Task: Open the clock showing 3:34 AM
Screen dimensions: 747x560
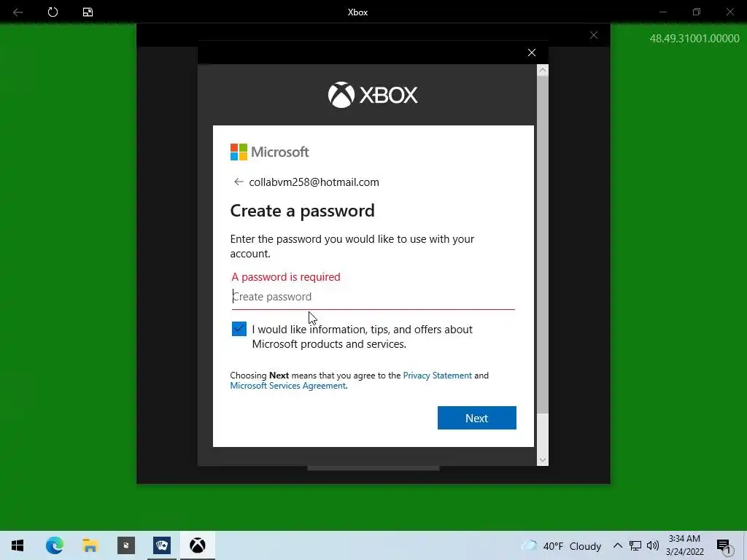Action: (x=684, y=545)
